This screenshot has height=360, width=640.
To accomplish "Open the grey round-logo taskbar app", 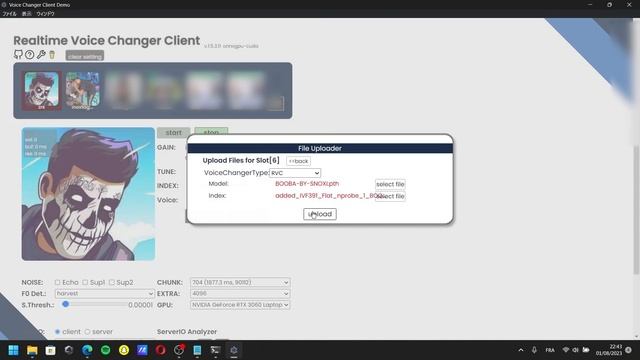I will point(69,350).
